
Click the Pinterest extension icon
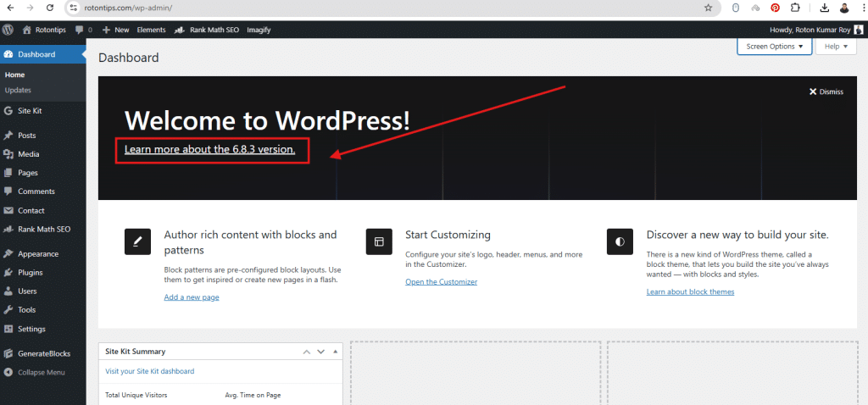point(775,8)
